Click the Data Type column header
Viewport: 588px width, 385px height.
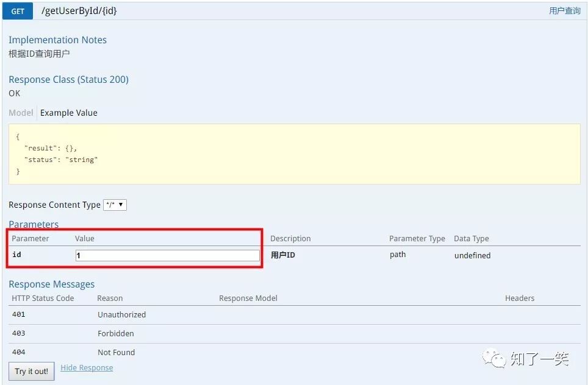[x=471, y=239]
